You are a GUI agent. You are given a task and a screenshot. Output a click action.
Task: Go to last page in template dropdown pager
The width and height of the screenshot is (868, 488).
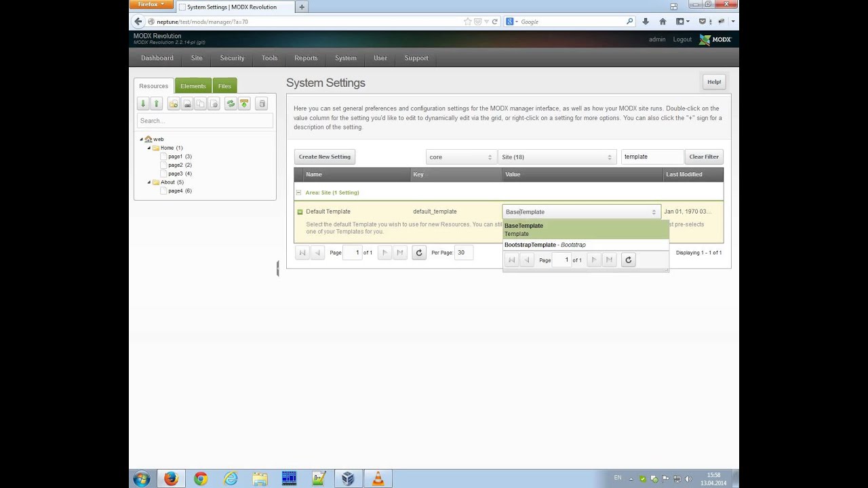(609, 260)
